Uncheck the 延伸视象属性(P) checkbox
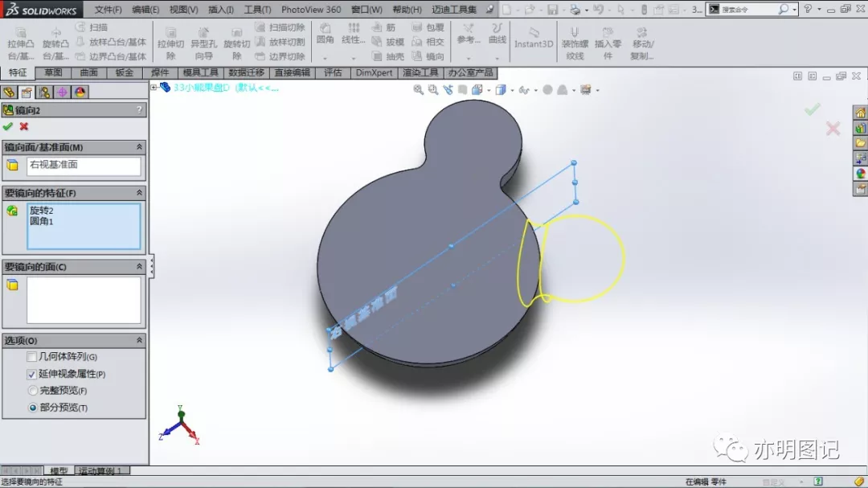The image size is (868, 488). [x=31, y=375]
